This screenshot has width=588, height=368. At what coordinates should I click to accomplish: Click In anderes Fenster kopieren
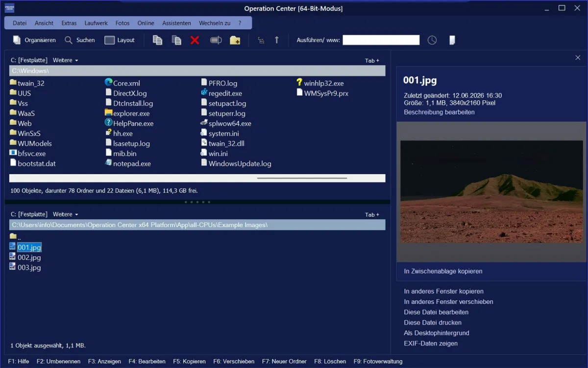tap(443, 291)
